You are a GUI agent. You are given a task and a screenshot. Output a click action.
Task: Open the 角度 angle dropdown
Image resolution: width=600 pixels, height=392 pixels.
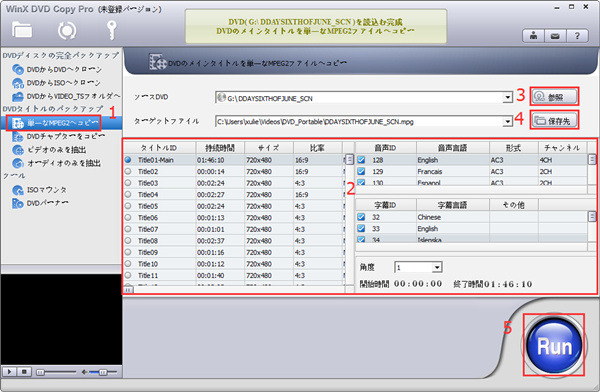(x=437, y=267)
